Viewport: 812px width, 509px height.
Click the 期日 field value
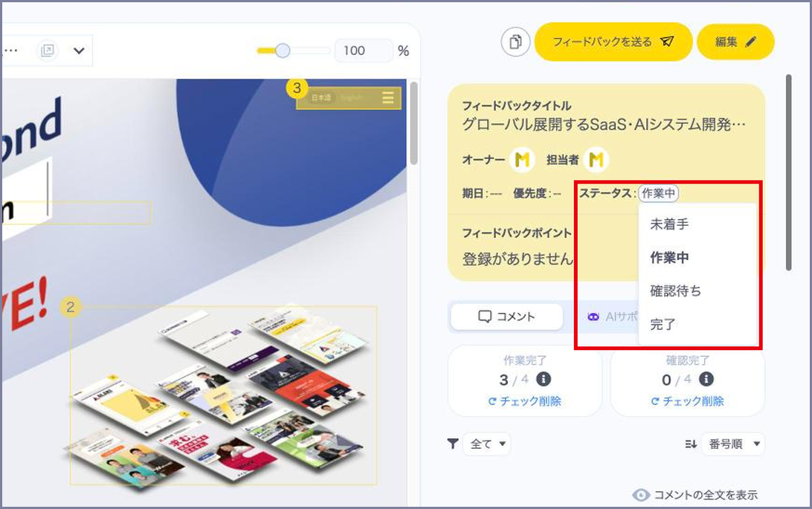[496, 193]
